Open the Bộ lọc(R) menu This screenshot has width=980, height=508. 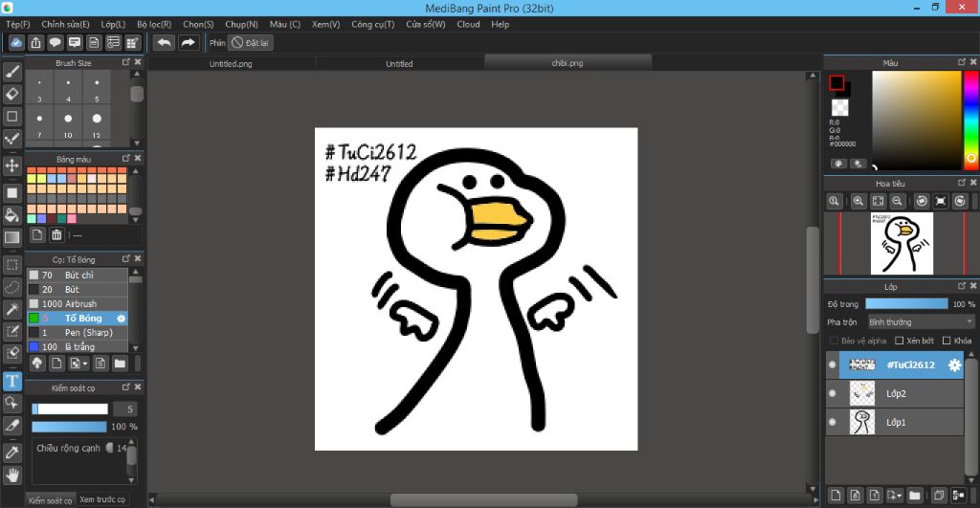(154, 24)
